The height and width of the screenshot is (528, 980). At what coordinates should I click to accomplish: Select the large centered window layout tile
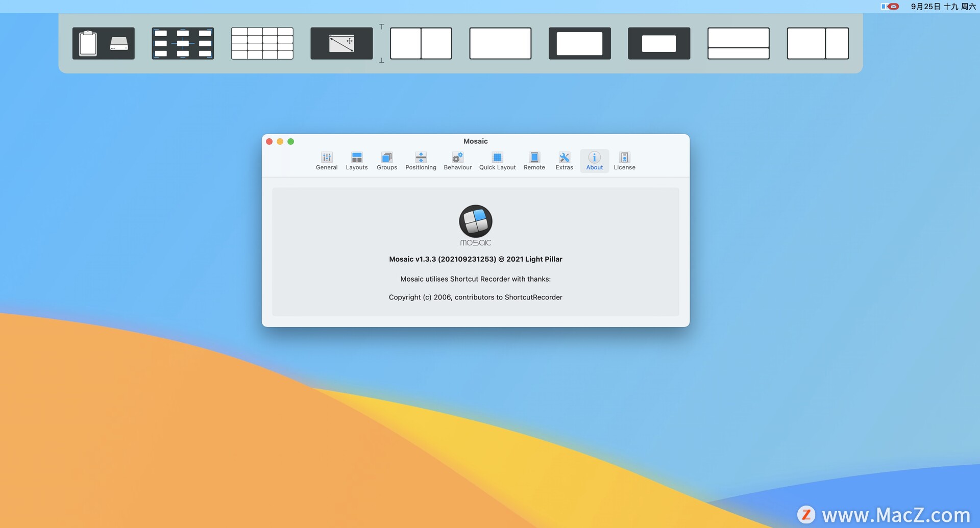pyautogui.click(x=580, y=43)
